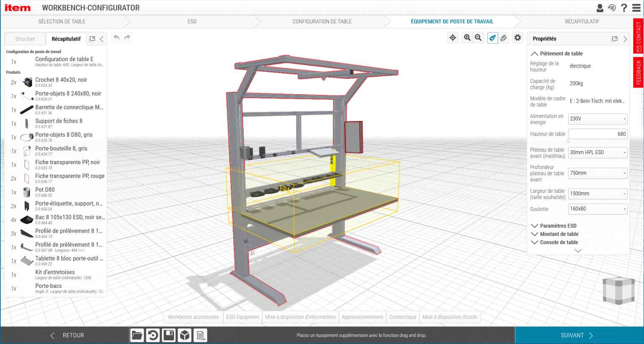
Task: Zoom out of the workbench model
Action: [478, 38]
